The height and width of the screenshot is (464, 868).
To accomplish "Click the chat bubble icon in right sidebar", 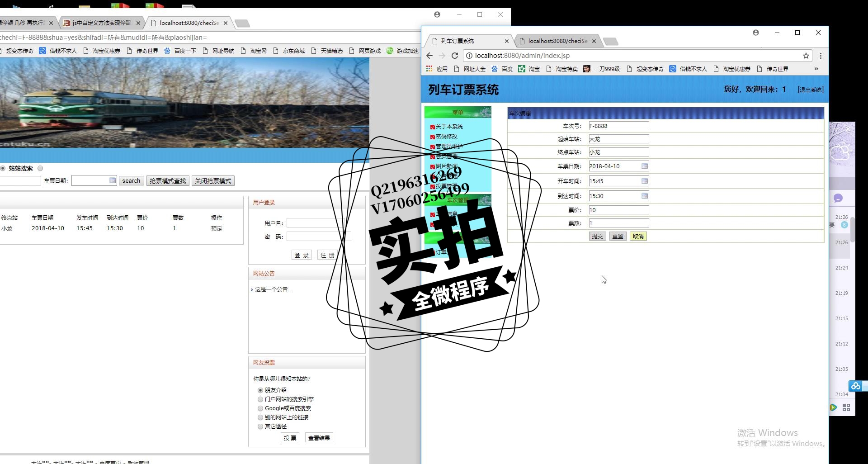I will (x=838, y=198).
